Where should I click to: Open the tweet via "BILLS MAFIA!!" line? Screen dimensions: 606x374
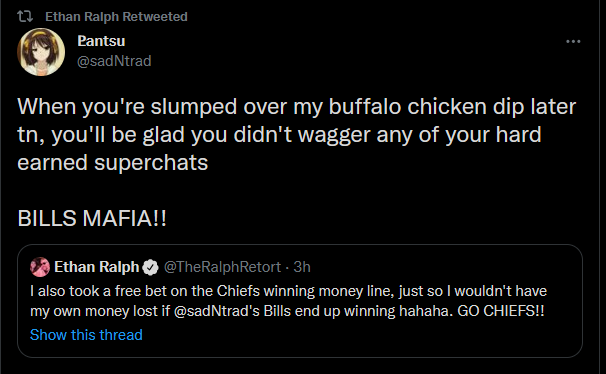tap(92, 218)
